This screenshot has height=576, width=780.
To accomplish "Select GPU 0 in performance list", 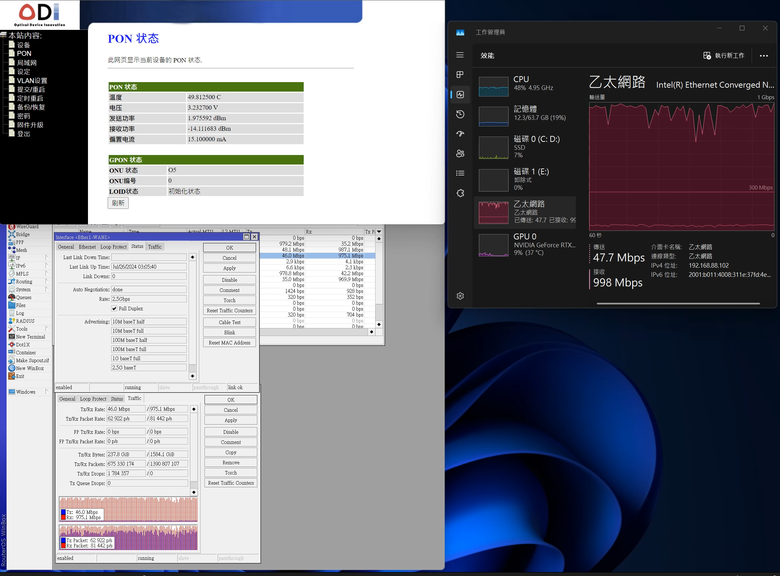I will [526, 245].
